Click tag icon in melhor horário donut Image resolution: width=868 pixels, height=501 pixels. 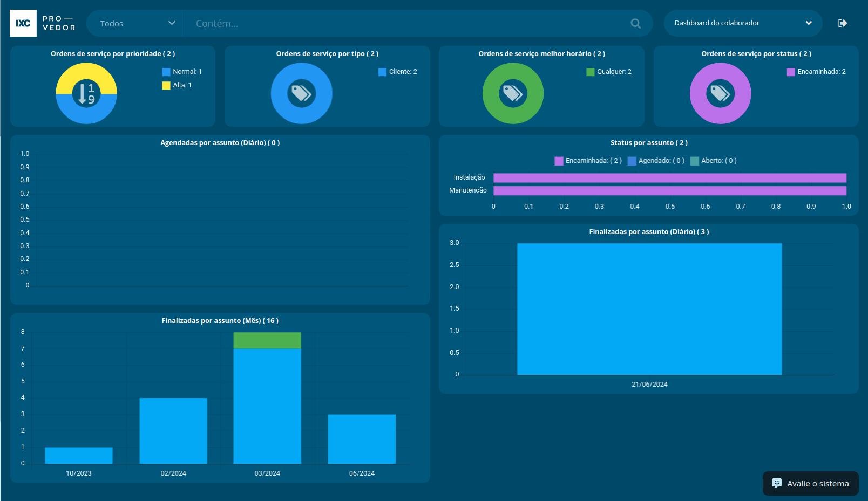(x=513, y=93)
